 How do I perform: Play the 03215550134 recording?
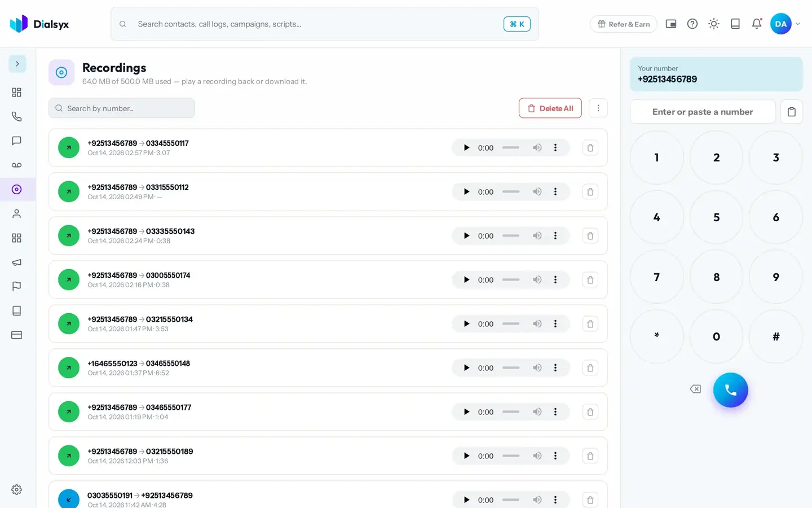point(466,323)
